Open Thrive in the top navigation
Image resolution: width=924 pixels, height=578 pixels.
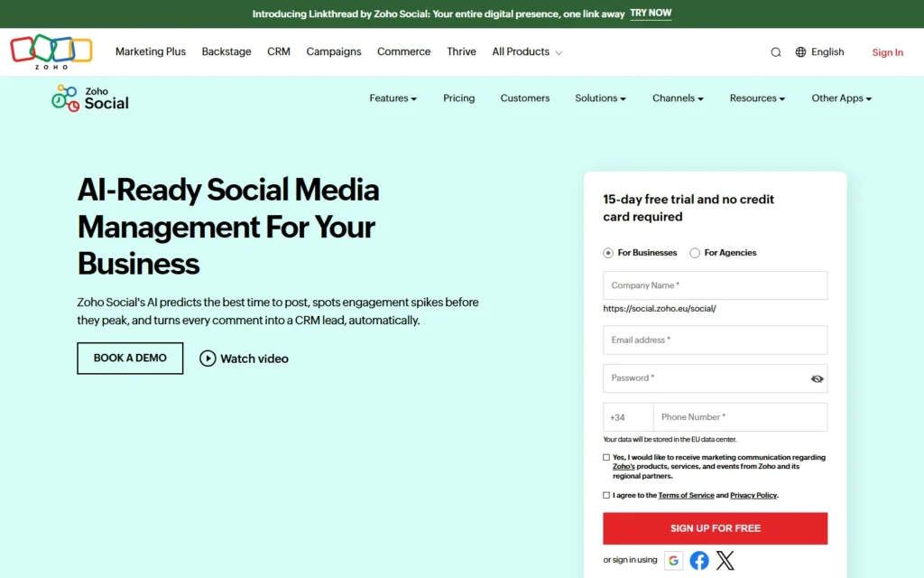(461, 51)
